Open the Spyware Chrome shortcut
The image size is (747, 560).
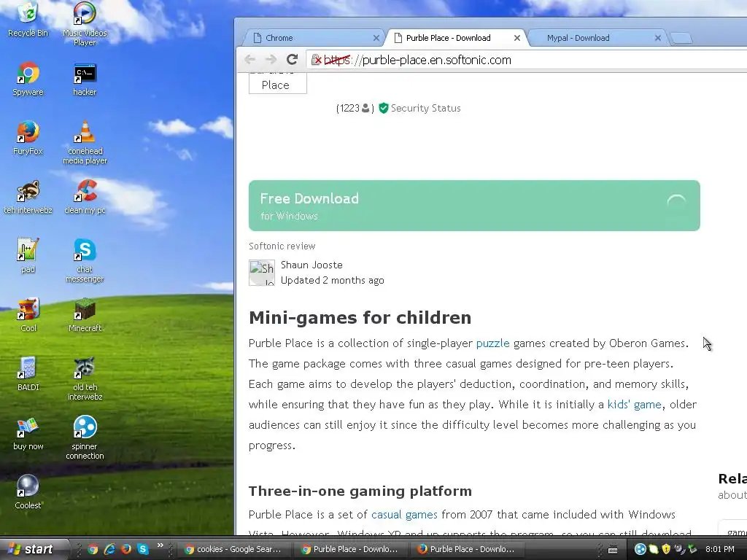[28, 79]
